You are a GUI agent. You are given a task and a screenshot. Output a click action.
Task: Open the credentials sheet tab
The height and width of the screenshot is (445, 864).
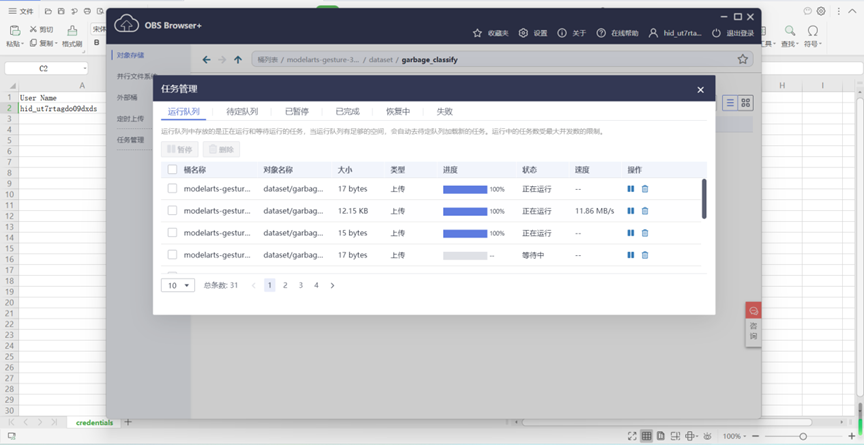pos(94,422)
